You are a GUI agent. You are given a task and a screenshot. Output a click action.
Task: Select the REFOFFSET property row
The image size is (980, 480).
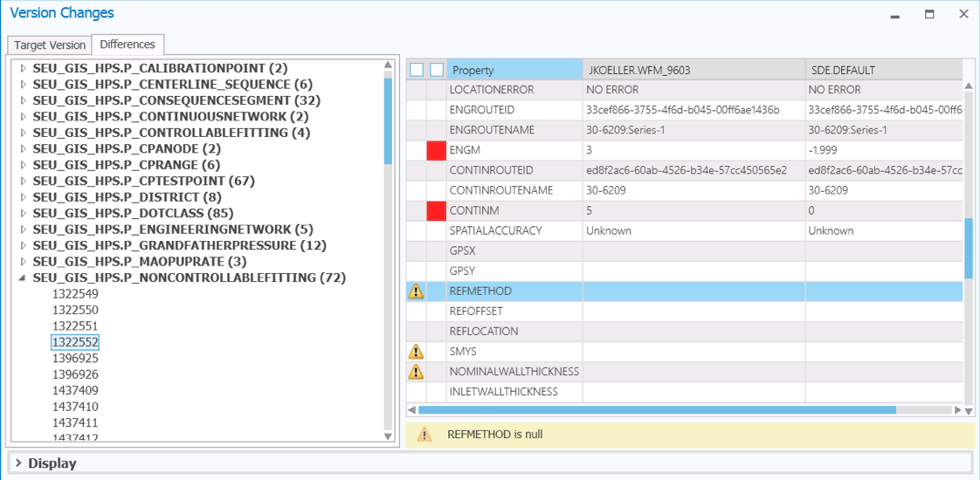pyautogui.click(x=685, y=311)
